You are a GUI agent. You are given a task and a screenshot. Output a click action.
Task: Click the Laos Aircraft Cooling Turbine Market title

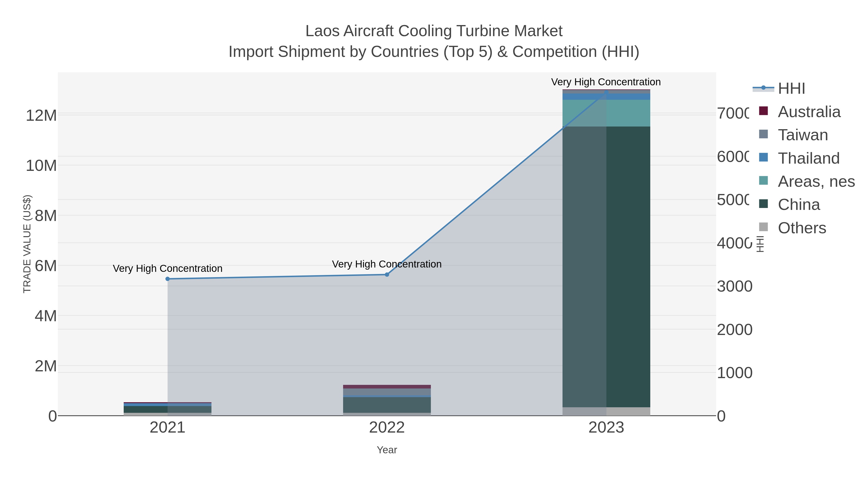click(x=434, y=31)
